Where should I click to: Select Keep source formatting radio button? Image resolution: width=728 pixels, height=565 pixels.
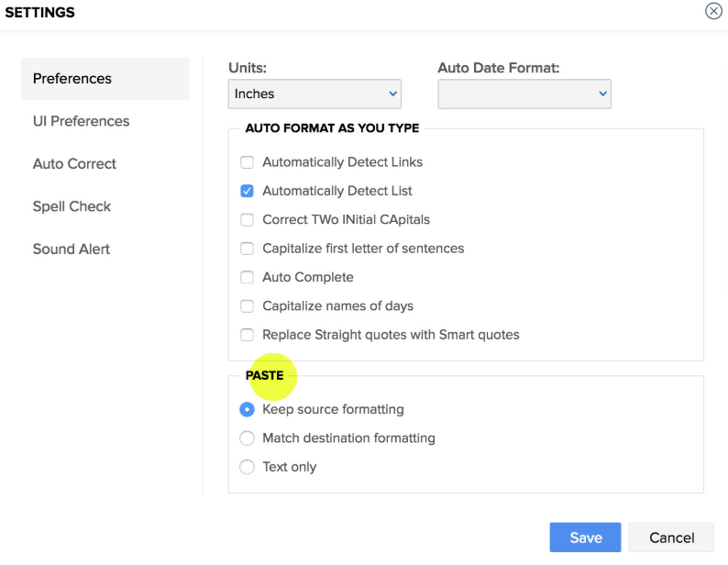[x=247, y=409]
